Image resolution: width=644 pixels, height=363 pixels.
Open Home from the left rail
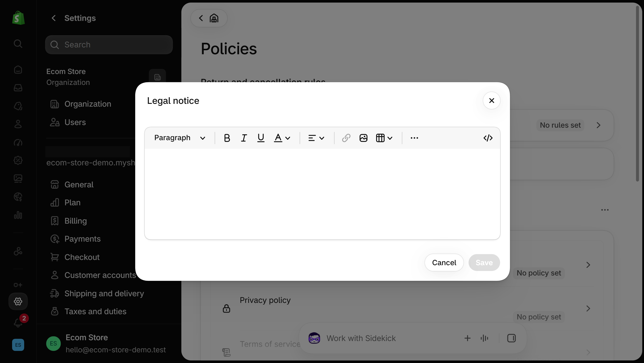click(x=18, y=70)
